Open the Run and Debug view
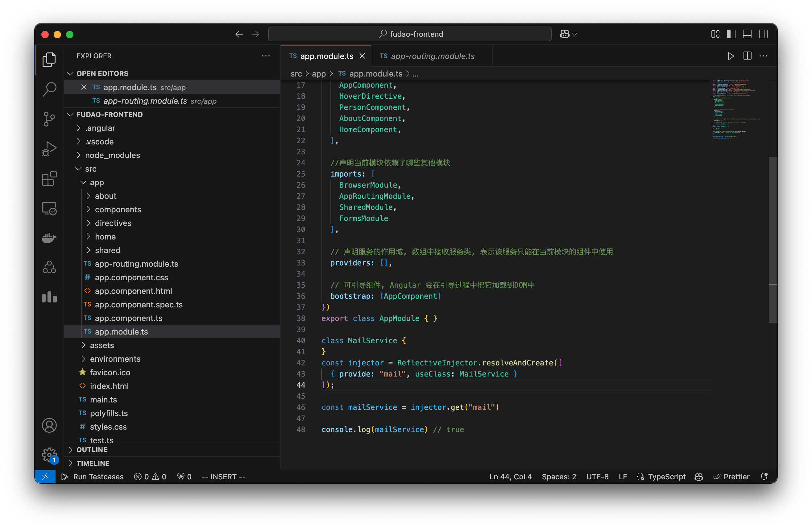812x529 pixels. click(49, 148)
